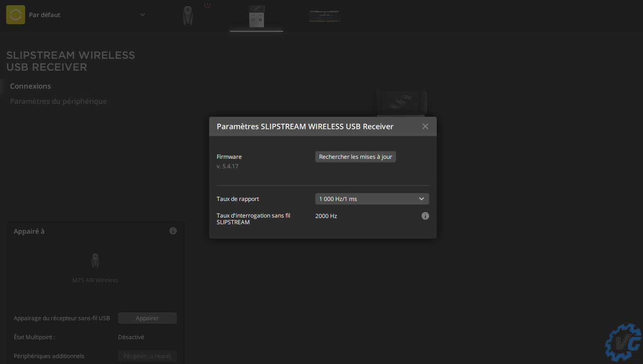Screen dimensions: 643x364
Task: Click info icon in Appairé à panel
Action: coord(173,231)
